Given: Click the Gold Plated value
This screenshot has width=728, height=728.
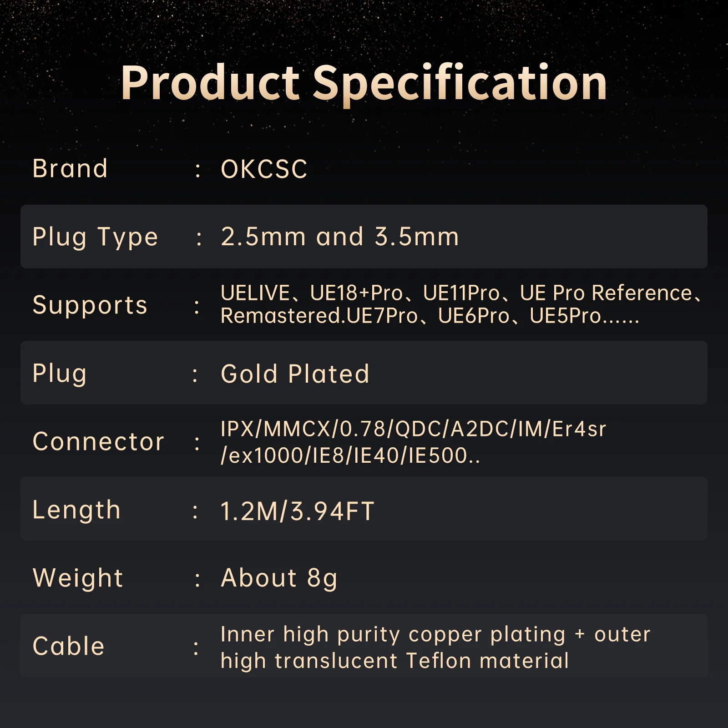Looking at the screenshot, I should coord(295,374).
